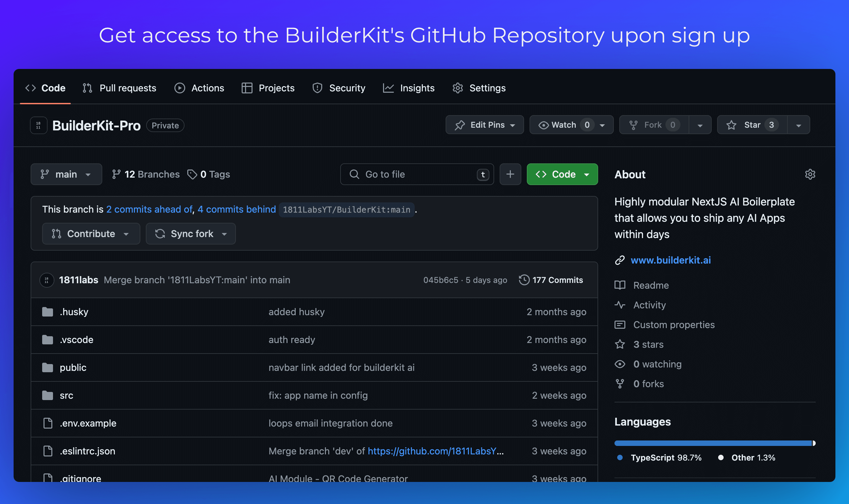Open the Merge branch commit message

click(197, 280)
